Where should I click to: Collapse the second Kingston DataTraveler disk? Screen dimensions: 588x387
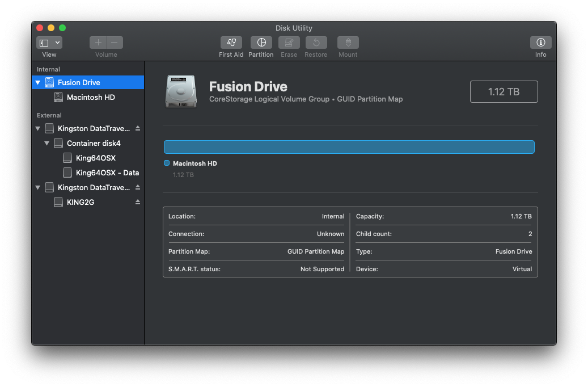coord(38,187)
